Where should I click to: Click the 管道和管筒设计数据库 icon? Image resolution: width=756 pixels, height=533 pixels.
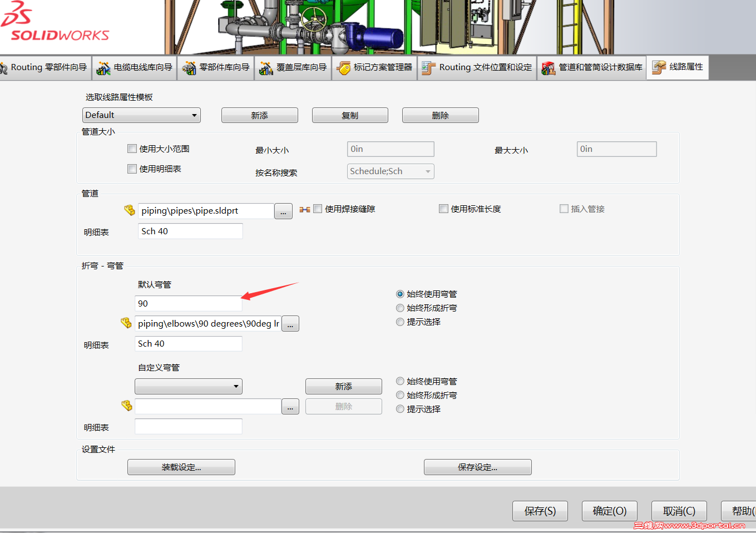(x=549, y=68)
